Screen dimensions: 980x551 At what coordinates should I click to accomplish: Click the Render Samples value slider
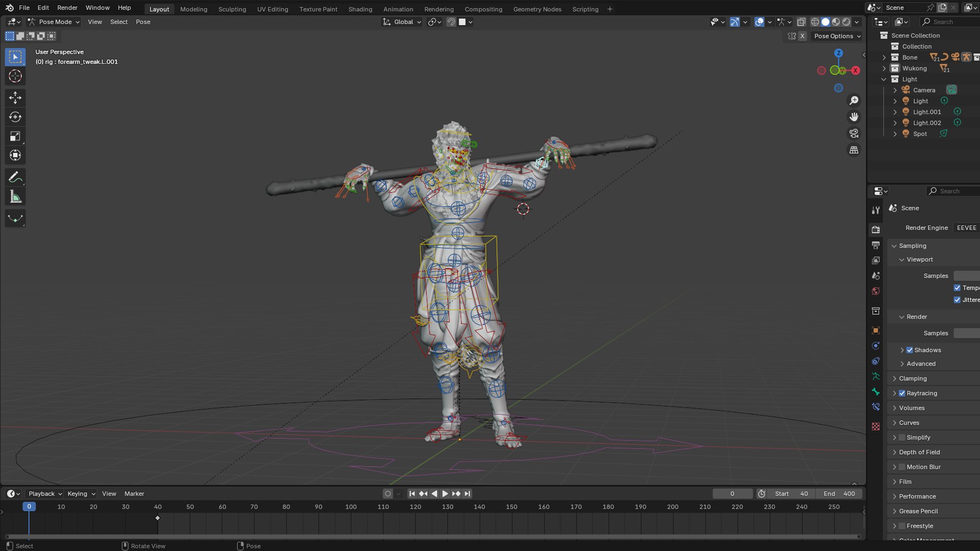click(967, 333)
